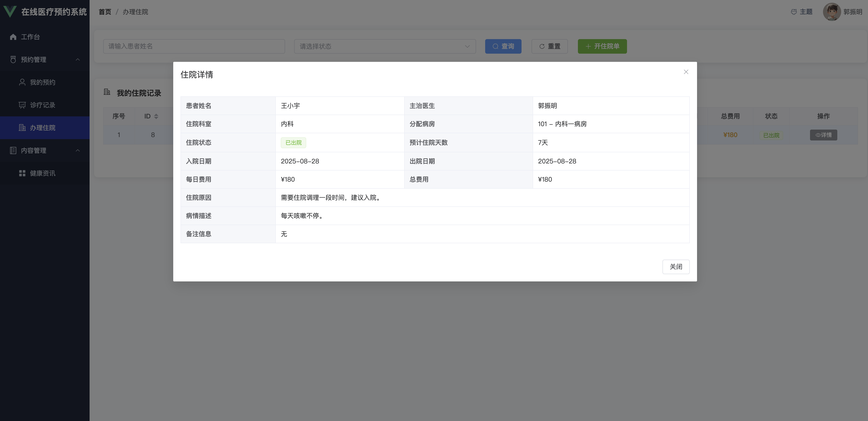Collapse the 预约管理 submenu arrow
Screen dimensions: 868x421
pos(78,60)
